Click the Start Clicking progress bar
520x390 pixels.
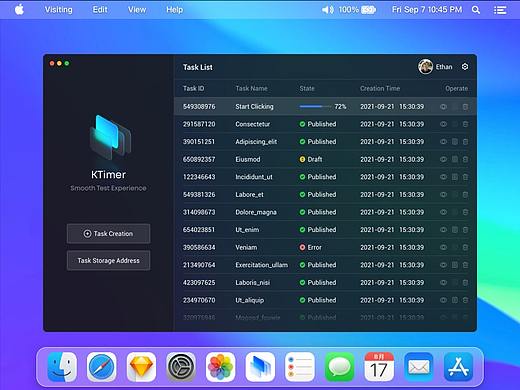tap(316, 107)
